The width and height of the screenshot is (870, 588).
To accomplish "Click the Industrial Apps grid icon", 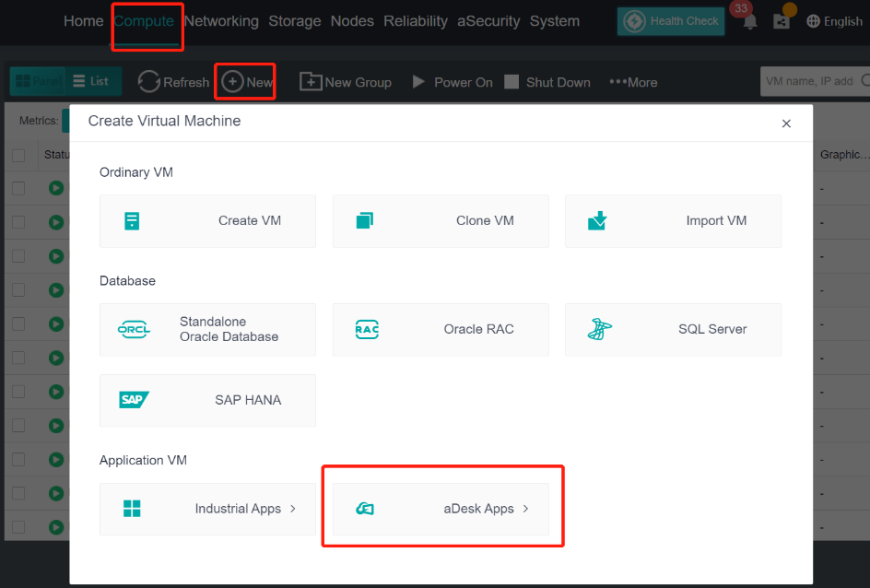I will (x=132, y=508).
